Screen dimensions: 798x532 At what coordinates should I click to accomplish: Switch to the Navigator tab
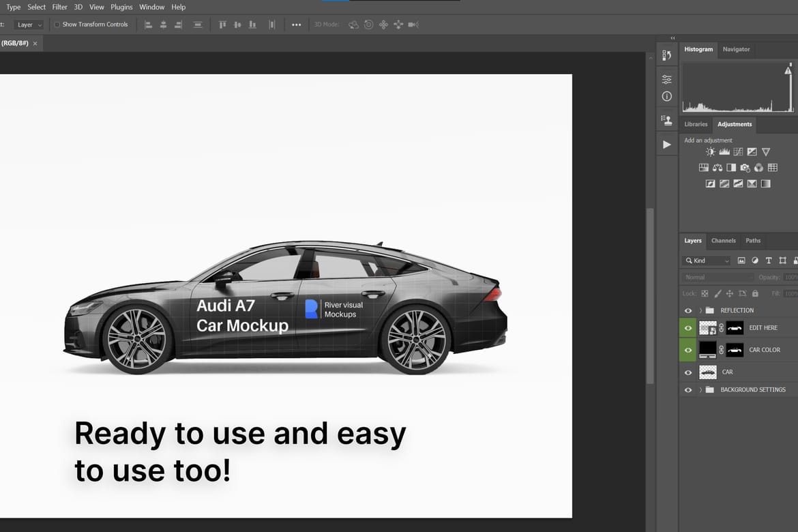click(x=736, y=49)
